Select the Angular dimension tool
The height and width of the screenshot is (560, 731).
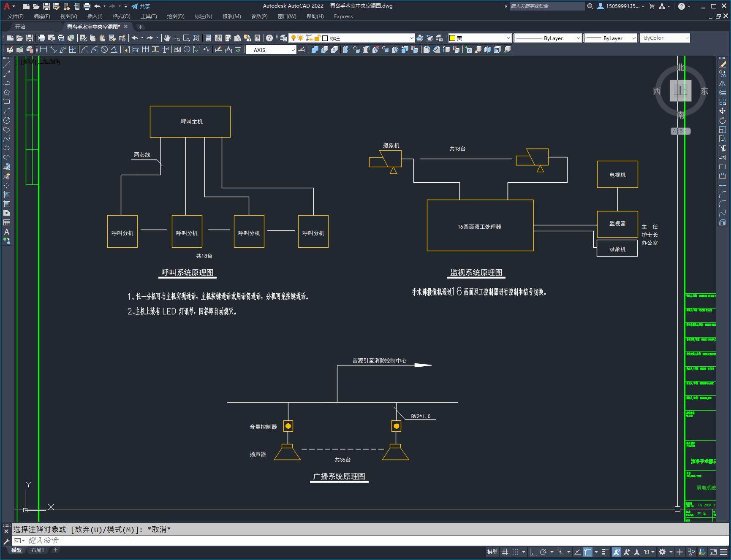pyautogui.click(x=114, y=49)
